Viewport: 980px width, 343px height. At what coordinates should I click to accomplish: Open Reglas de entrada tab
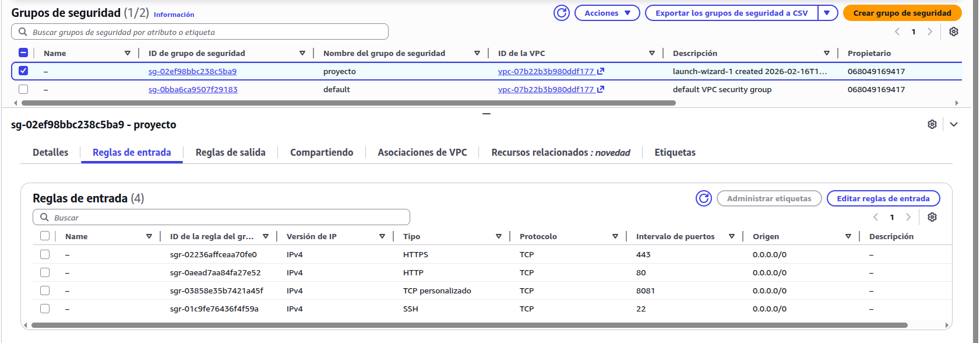click(132, 152)
